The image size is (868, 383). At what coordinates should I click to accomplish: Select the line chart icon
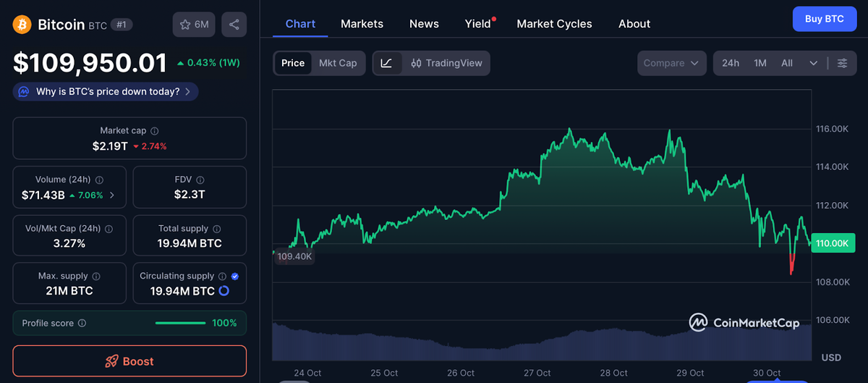point(386,63)
